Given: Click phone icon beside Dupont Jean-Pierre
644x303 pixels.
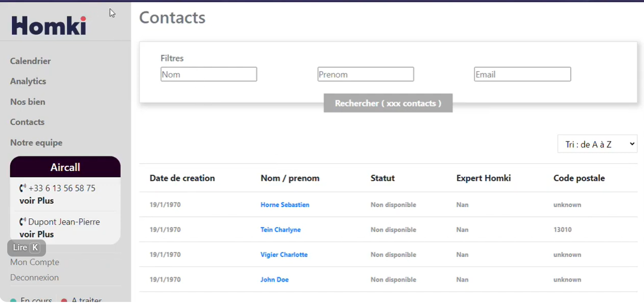Looking at the screenshot, I should (x=23, y=222).
